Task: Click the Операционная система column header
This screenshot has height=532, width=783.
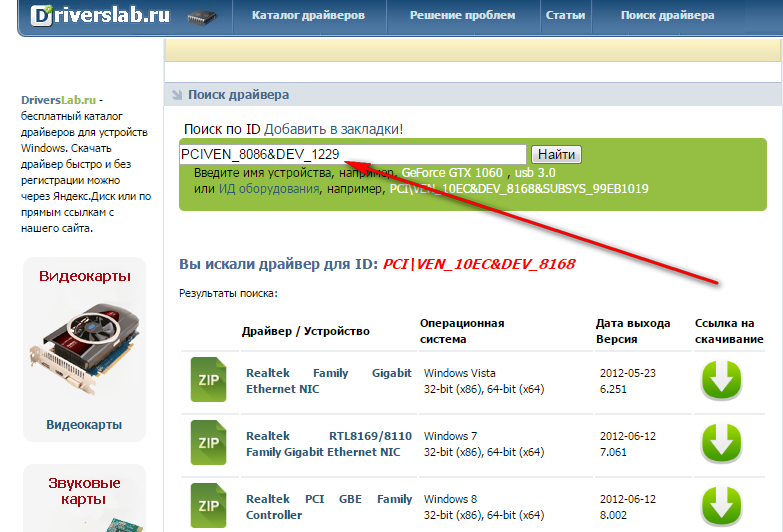Action: [462, 331]
